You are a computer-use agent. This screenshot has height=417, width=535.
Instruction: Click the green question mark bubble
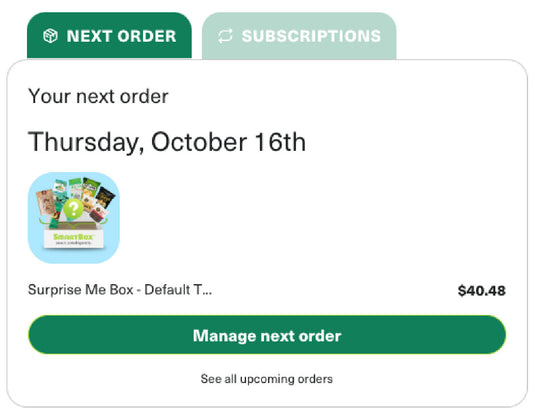[x=73, y=208]
